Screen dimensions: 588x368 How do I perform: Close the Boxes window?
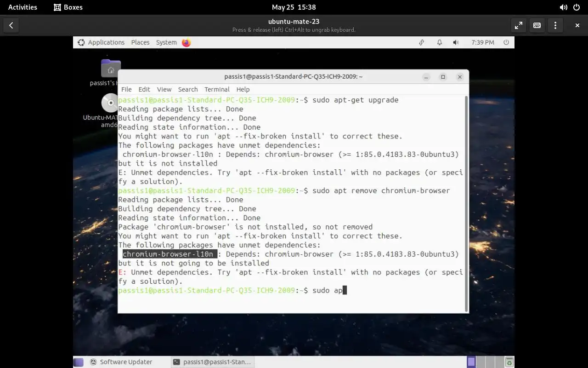[x=577, y=25]
